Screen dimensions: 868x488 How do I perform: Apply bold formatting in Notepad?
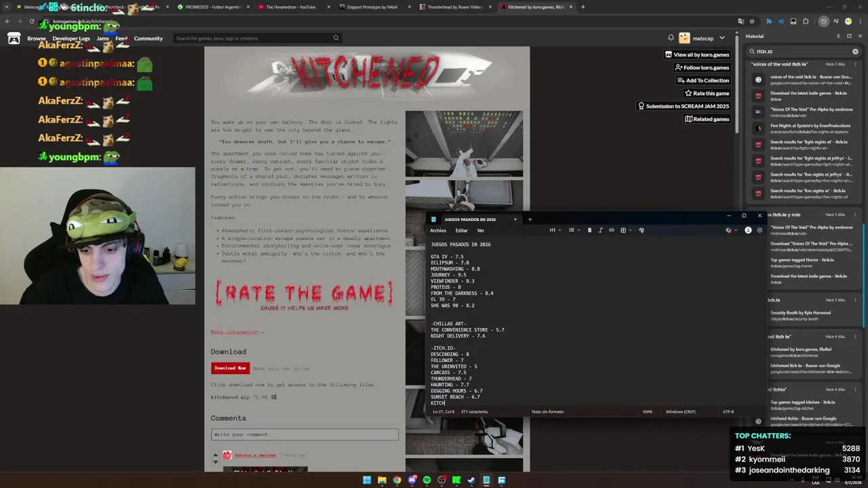click(x=589, y=230)
